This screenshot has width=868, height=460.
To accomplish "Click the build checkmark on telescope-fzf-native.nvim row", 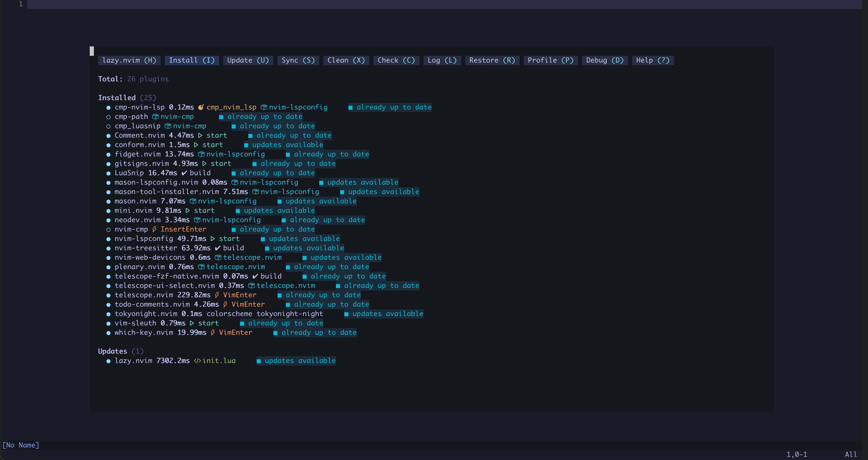I will click(255, 276).
